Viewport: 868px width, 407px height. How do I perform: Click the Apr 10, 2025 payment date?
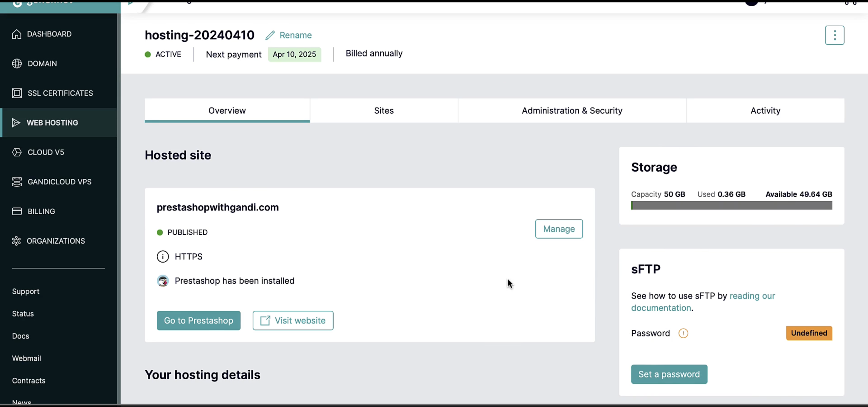click(x=294, y=54)
